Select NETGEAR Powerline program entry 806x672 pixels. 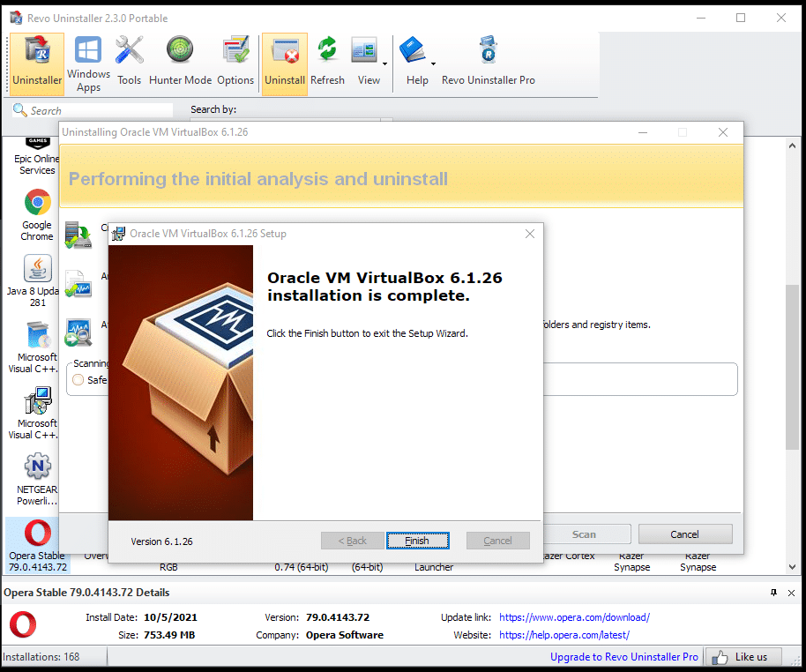(x=37, y=480)
